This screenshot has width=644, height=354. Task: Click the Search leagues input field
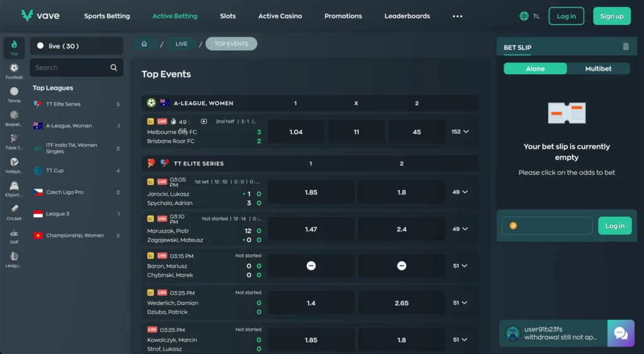[76, 67]
